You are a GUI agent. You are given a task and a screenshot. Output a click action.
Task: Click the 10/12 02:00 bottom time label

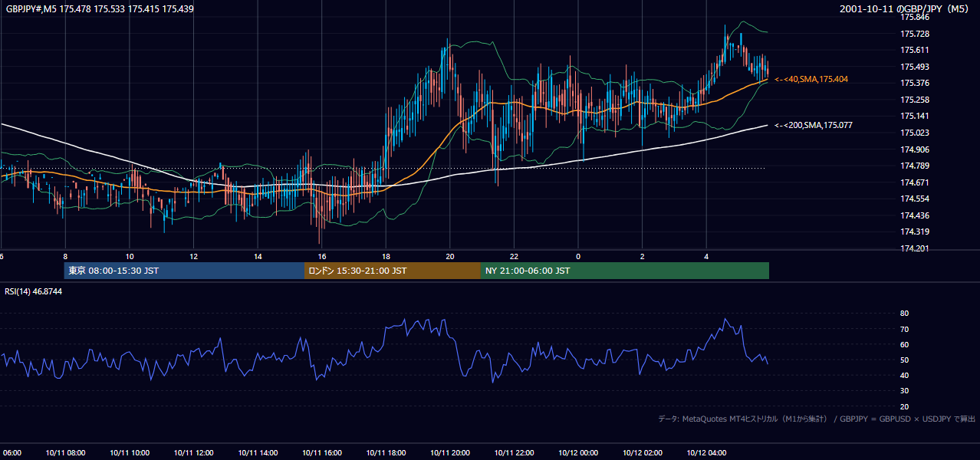pyautogui.click(x=642, y=452)
